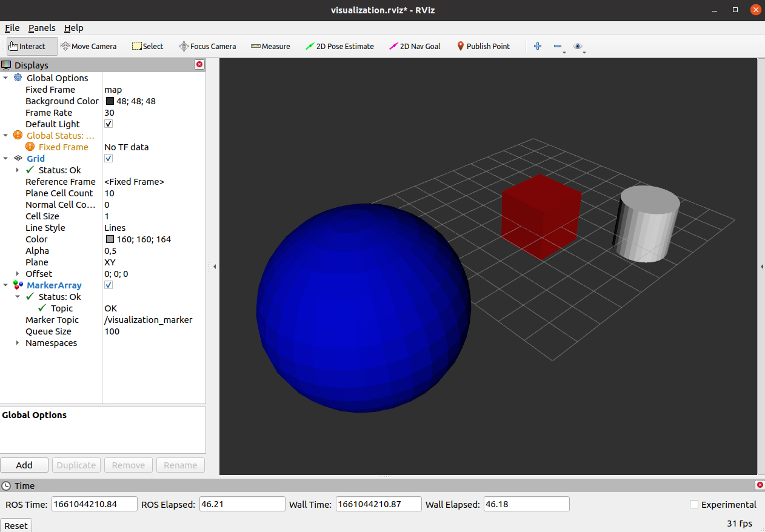
Task: Click the ROS Time field
Action: pos(95,504)
